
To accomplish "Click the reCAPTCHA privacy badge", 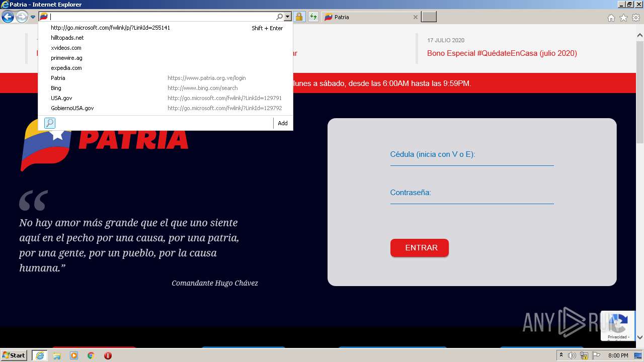I will (617, 326).
